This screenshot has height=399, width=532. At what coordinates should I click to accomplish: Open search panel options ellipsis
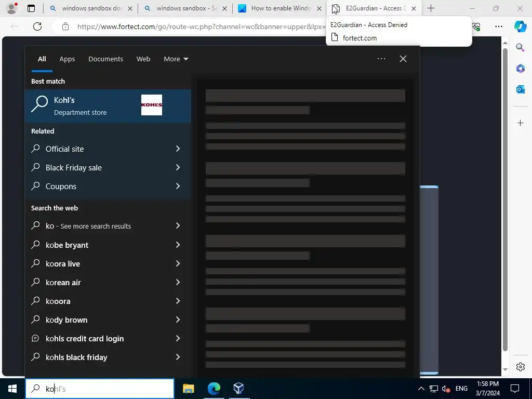381,59
